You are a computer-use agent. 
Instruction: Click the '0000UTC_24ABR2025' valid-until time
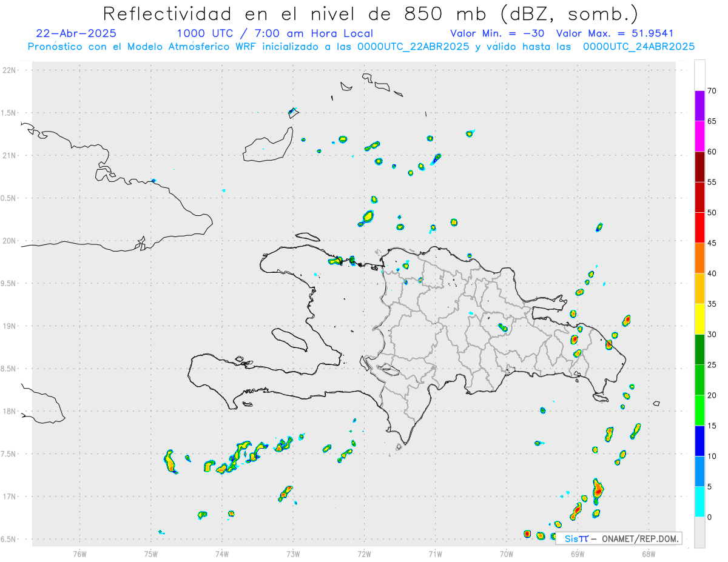pos(639,47)
